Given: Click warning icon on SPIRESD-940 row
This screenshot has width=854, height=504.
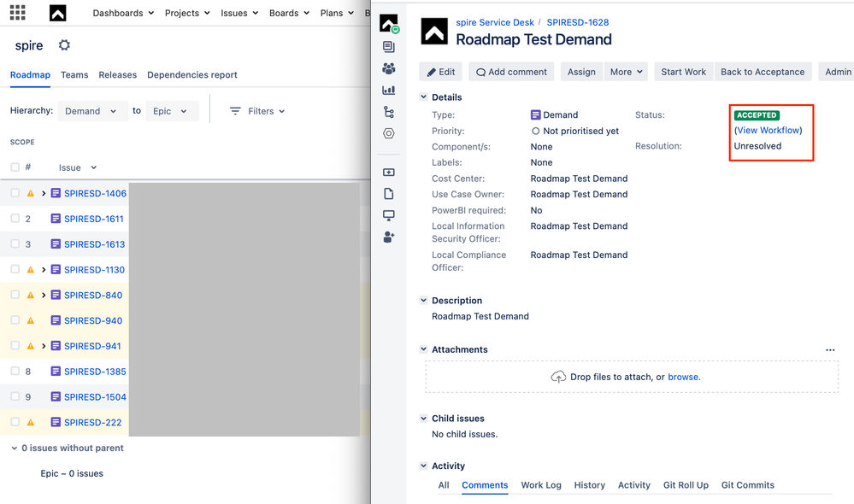Looking at the screenshot, I should pos(31,320).
